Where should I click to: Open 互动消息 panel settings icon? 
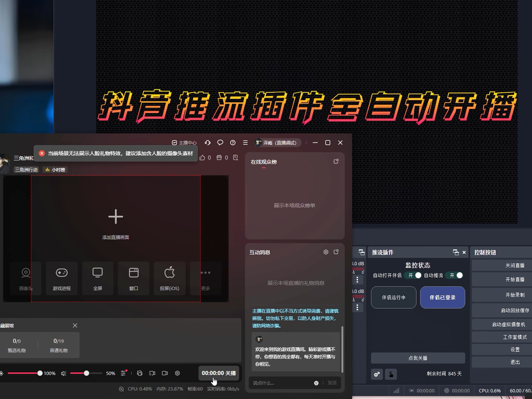(326, 252)
